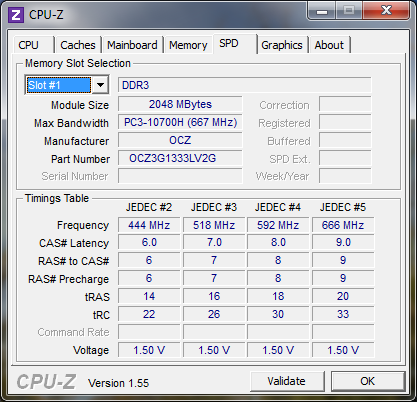Click the empty Week/Year field
Screen dimensions: 419x404
(x=345, y=176)
